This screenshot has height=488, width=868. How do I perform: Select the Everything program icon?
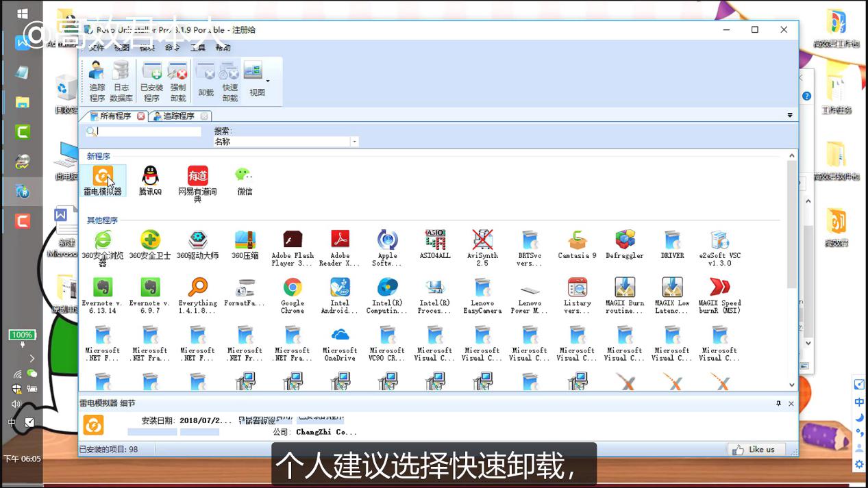[197, 295]
